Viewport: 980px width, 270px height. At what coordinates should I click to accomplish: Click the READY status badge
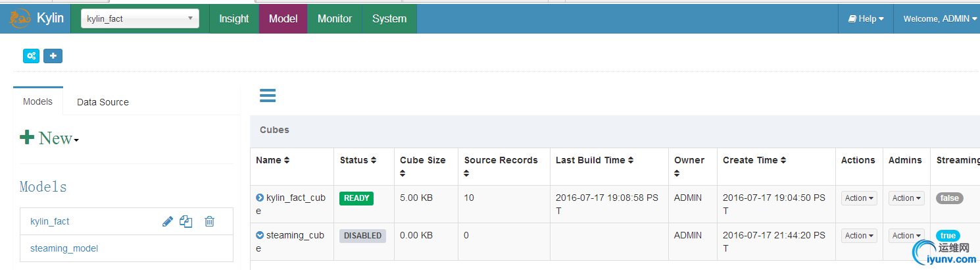[x=356, y=198]
